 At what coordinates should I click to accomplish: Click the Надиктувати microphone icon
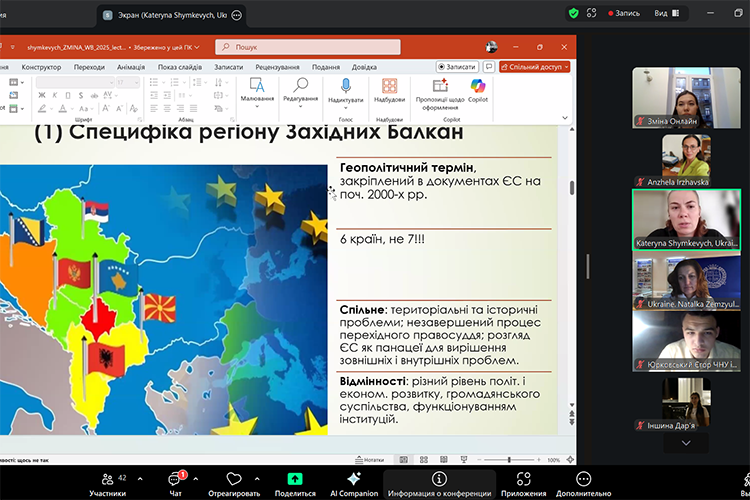tap(346, 87)
